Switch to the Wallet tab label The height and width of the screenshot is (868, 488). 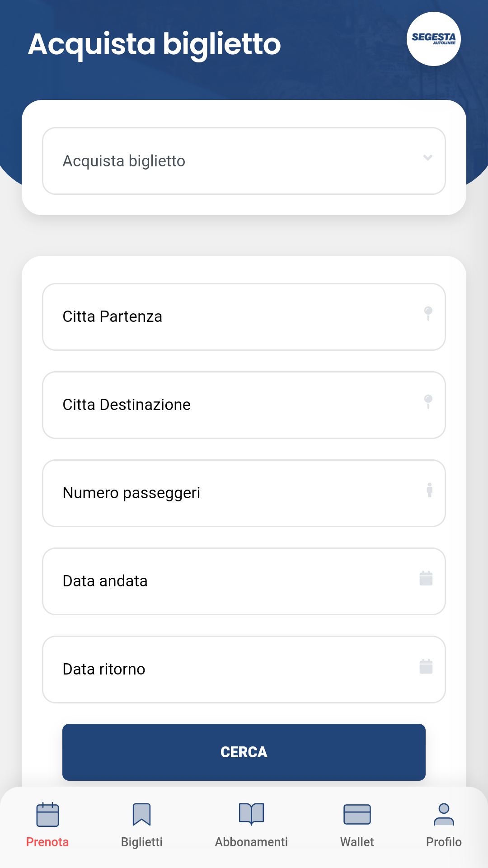pos(357,842)
